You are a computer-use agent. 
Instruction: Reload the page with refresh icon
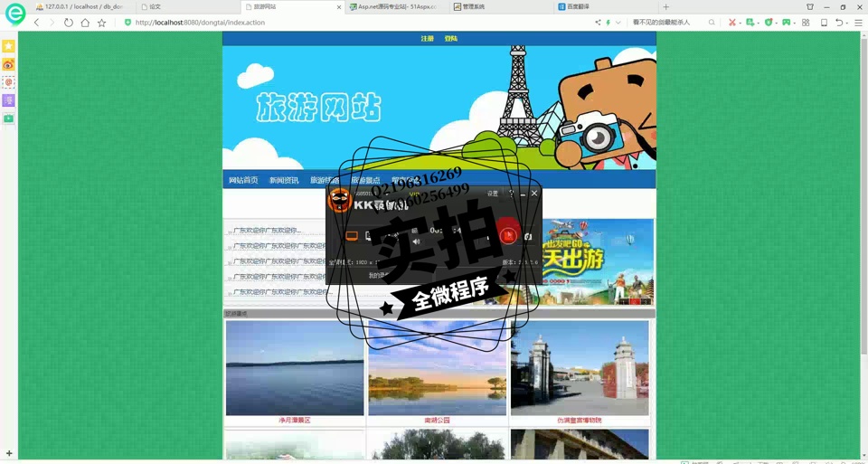point(68,23)
